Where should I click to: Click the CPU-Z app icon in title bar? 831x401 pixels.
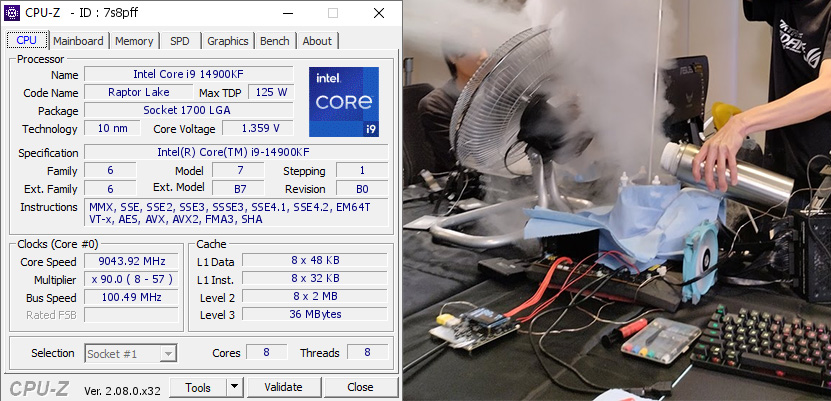pyautogui.click(x=12, y=13)
